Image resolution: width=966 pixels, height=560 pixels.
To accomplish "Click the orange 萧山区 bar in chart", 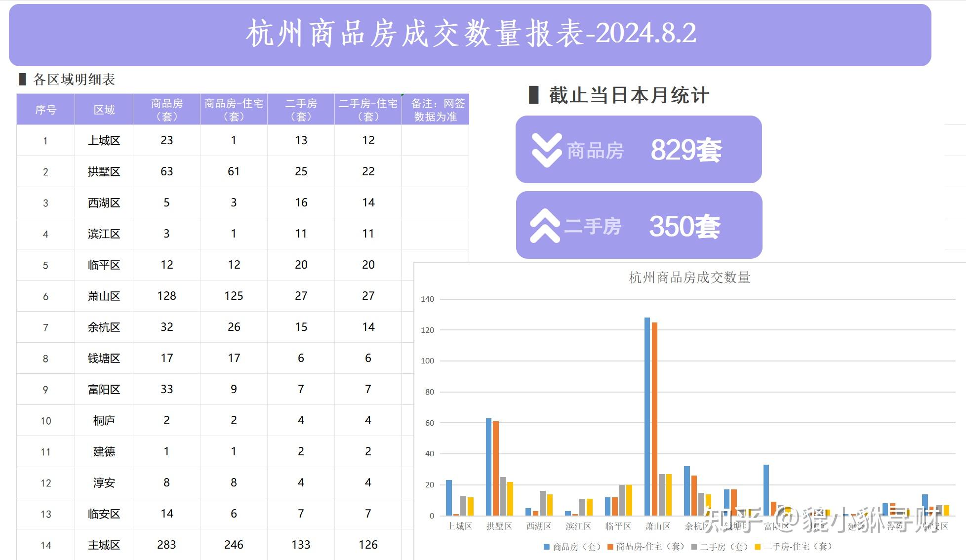I will click(x=654, y=419).
